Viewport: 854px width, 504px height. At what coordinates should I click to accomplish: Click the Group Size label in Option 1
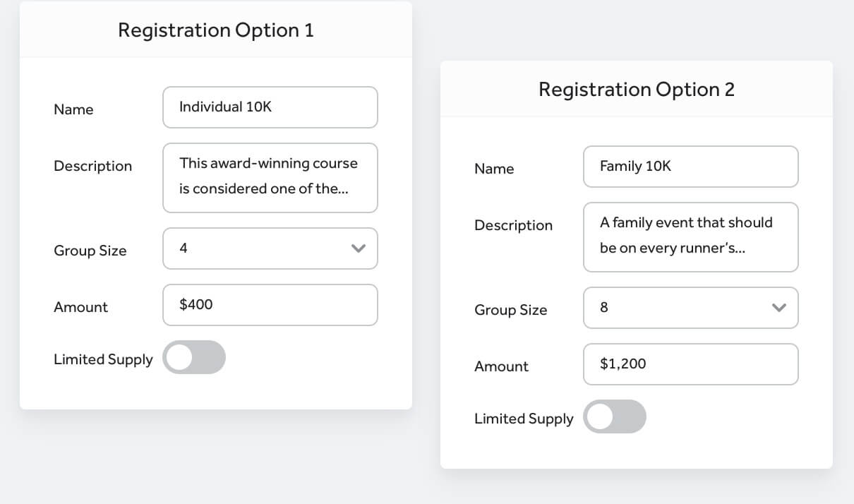(x=90, y=251)
